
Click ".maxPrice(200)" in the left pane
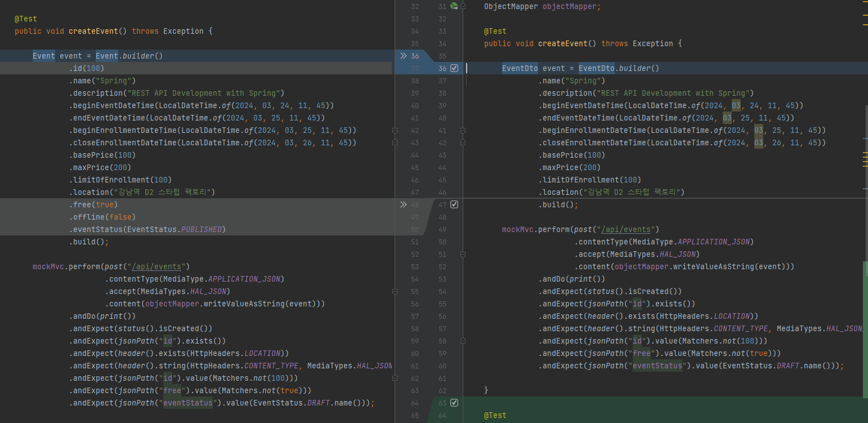100,167
